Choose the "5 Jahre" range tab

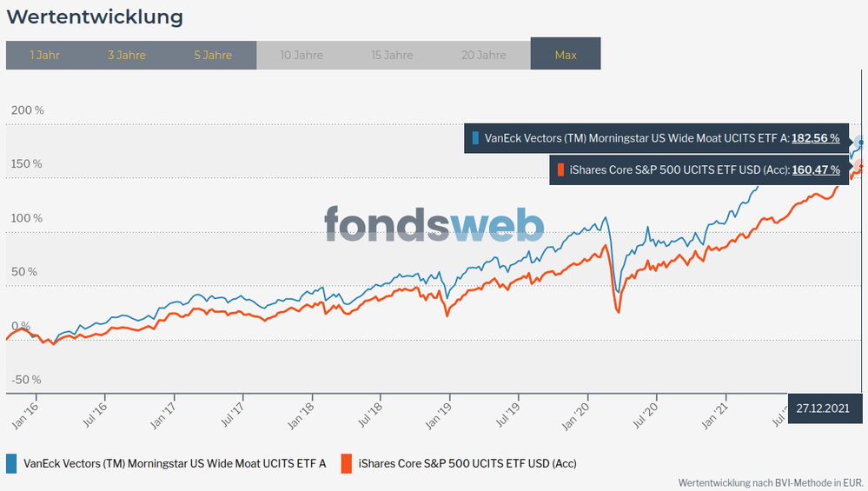[x=213, y=55]
